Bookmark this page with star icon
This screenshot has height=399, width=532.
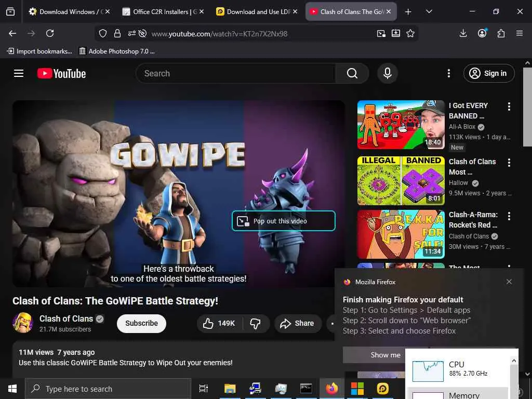click(410, 33)
